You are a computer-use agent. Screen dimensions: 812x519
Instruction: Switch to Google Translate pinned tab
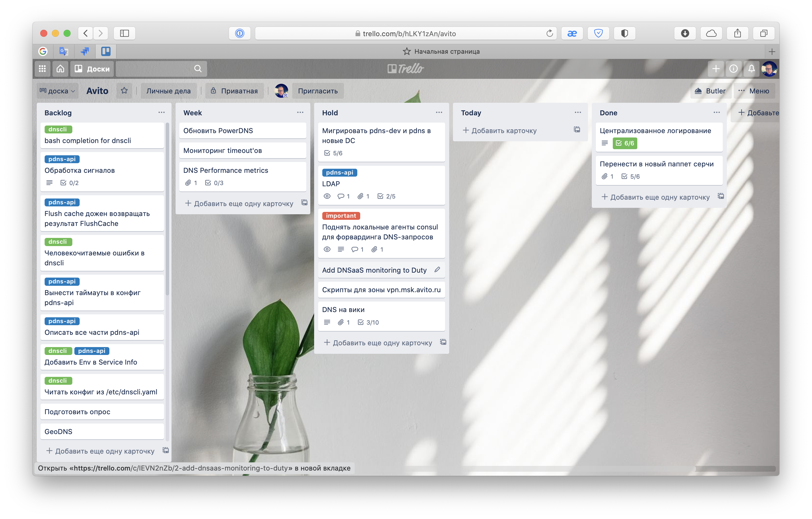point(64,51)
